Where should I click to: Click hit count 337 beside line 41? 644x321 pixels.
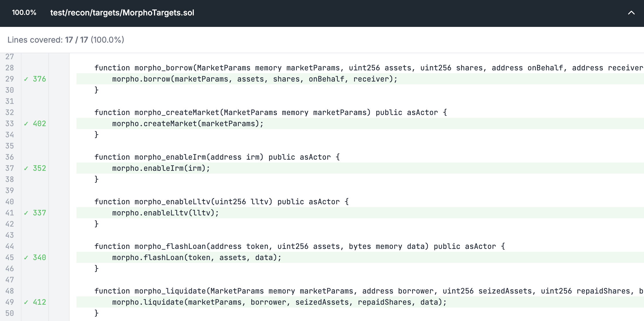[x=39, y=213]
